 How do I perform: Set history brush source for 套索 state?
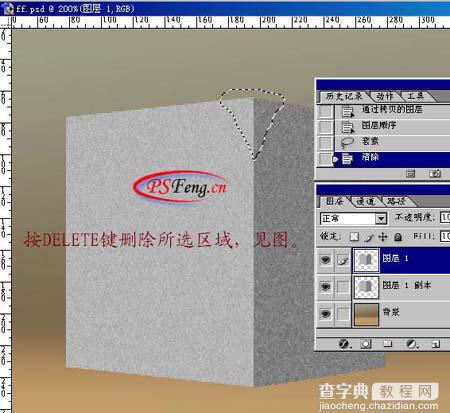coord(325,143)
